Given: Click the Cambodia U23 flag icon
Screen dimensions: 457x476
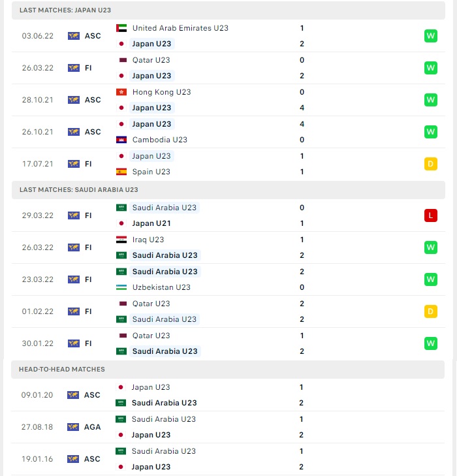Looking at the screenshot, I should pos(121,140).
